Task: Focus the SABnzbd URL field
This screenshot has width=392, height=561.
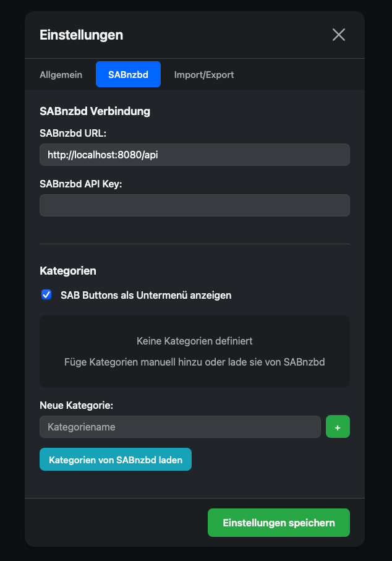Action: [195, 155]
